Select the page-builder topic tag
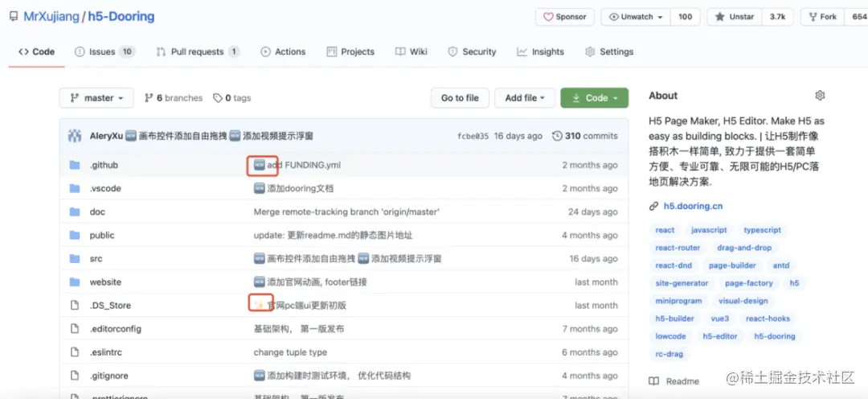868x399 pixels. tap(732, 265)
